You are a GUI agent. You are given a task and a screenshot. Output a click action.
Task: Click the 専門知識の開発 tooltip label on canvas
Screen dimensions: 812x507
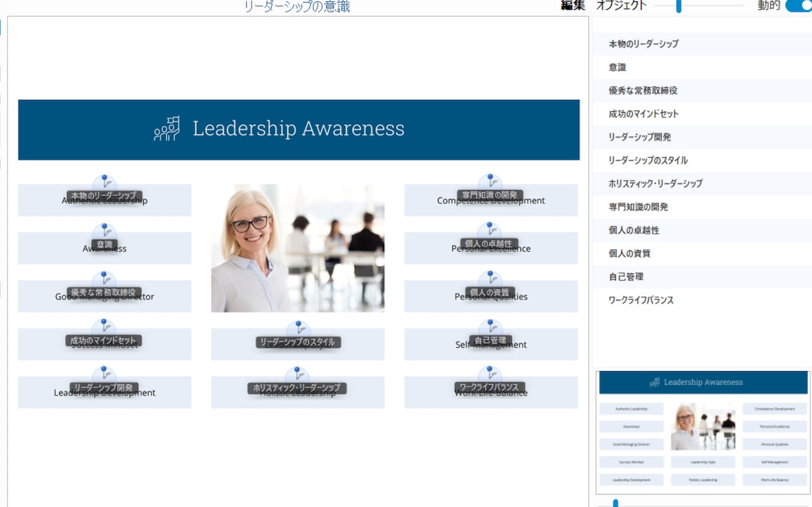pos(490,195)
